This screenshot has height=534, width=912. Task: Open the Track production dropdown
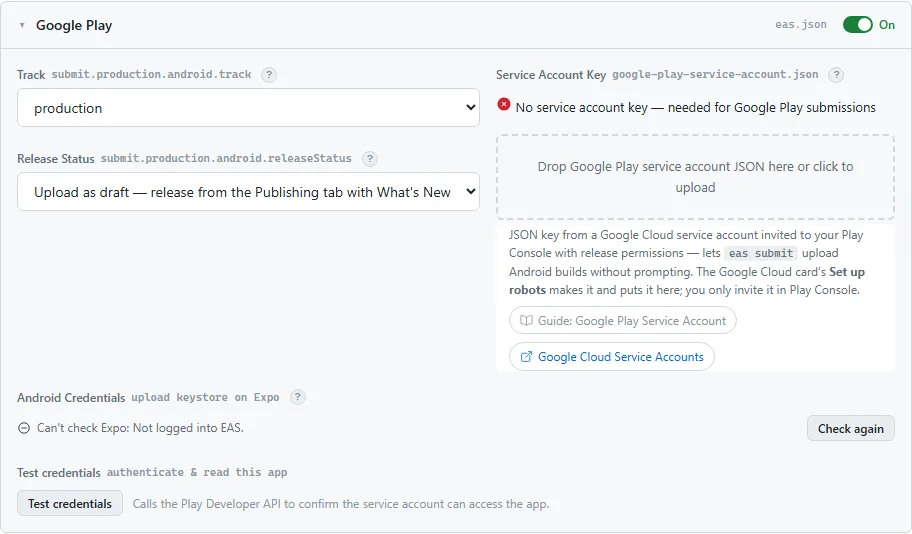pyautogui.click(x=248, y=108)
